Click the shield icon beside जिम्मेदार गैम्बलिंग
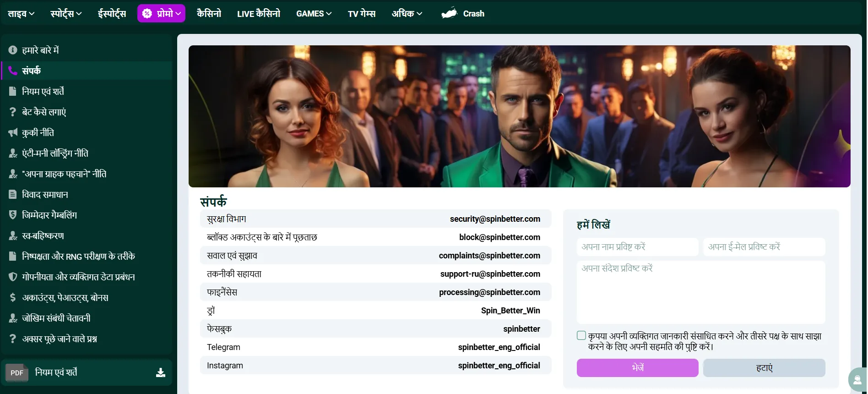Image resolution: width=868 pixels, height=394 pixels. pyautogui.click(x=13, y=215)
